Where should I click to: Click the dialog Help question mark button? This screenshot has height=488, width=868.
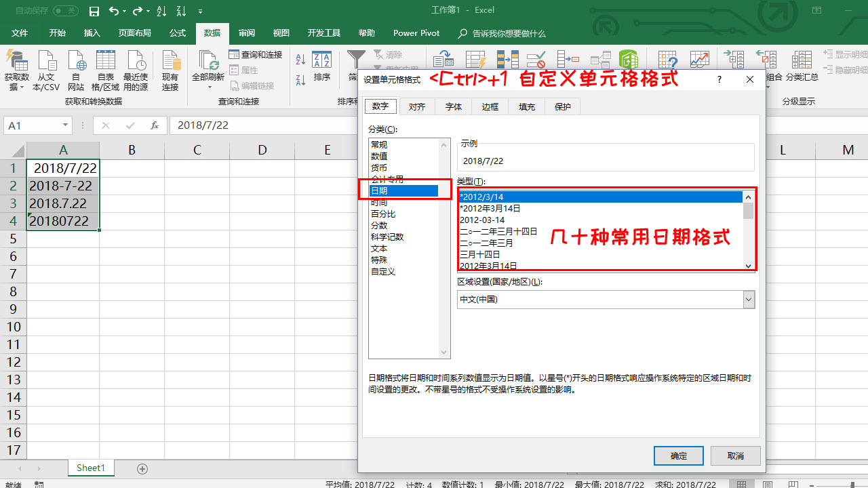click(x=718, y=79)
